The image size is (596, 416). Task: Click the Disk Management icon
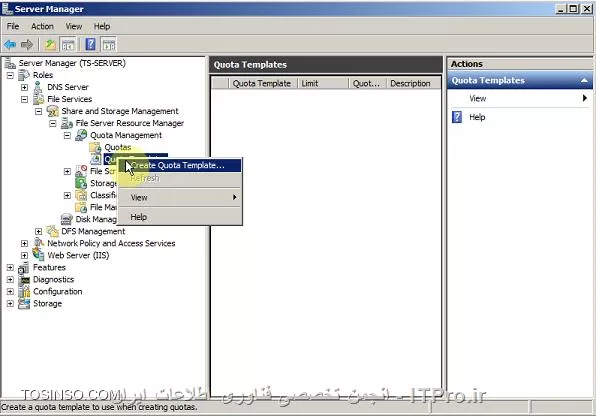[67, 219]
